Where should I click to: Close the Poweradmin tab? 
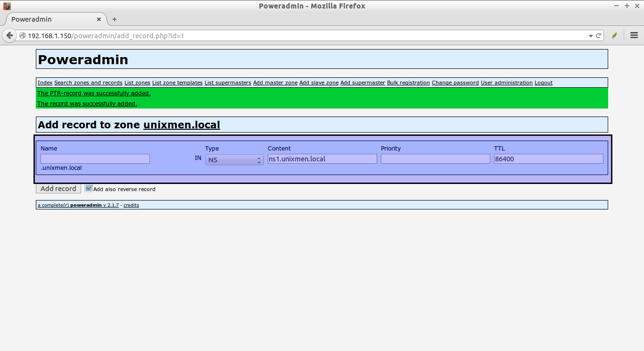click(x=99, y=19)
